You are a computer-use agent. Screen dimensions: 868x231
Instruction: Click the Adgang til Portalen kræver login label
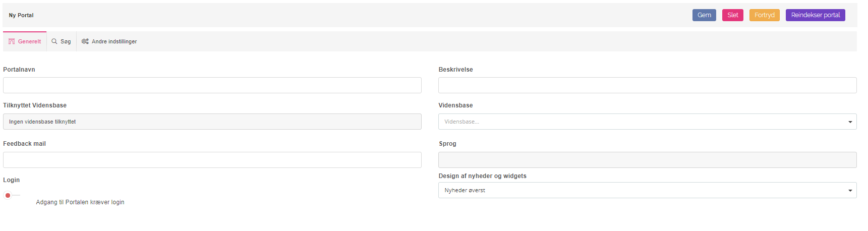pyautogui.click(x=80, y=202)
